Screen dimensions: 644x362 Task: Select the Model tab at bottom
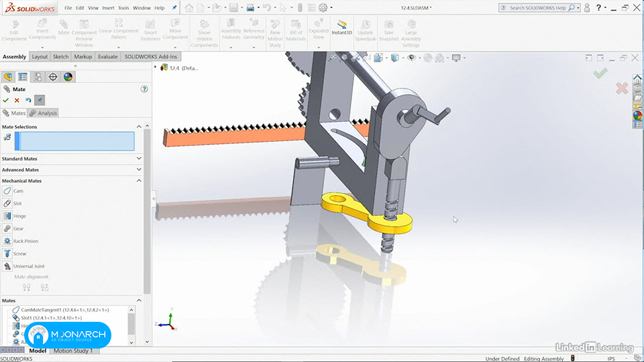pos(38,351)
